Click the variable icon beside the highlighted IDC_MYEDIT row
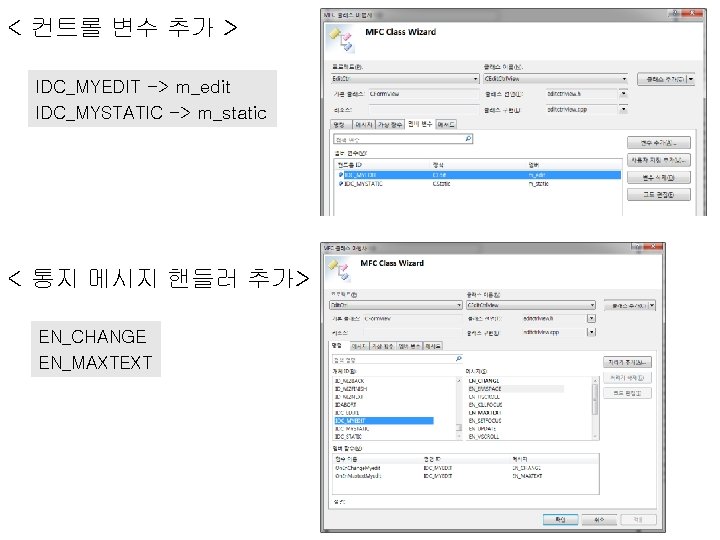The width and height of the screenshot is (720, 540). pos(341,175)
